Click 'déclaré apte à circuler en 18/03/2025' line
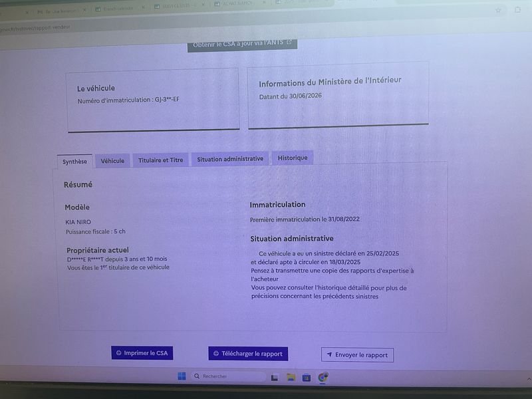This screenshot has width=532, height=399. (306, 262)
